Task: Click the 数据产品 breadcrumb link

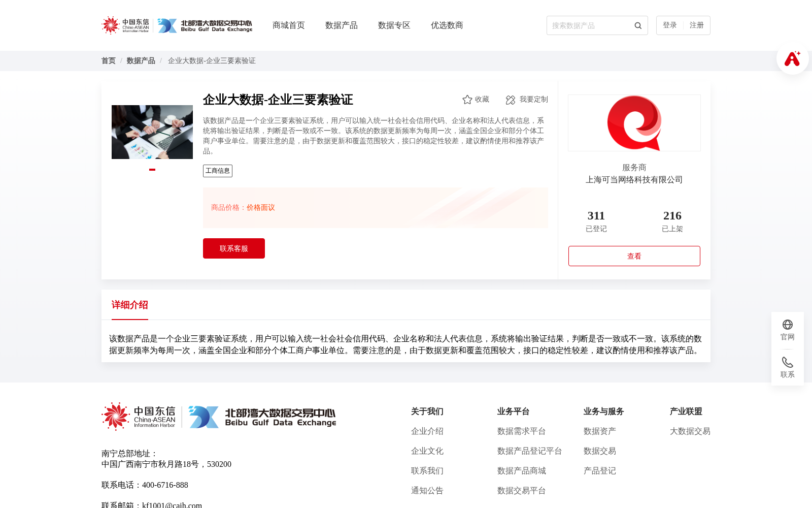Action: (x=141, y=60)
